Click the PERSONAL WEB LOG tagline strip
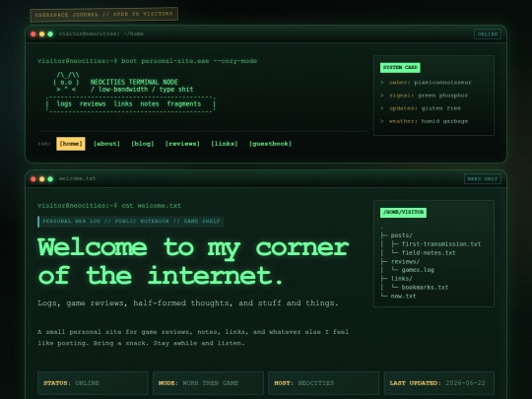This screenshot has height=399, width=532. [x=131, y=222]
